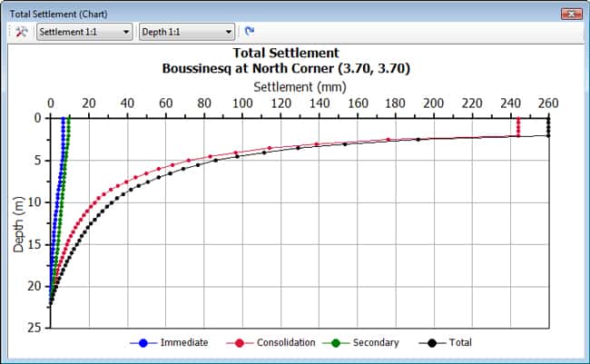The width and height of the screenshot is (590, 364).
Task: Click the 180 settlement axis label
Action: 395,103
